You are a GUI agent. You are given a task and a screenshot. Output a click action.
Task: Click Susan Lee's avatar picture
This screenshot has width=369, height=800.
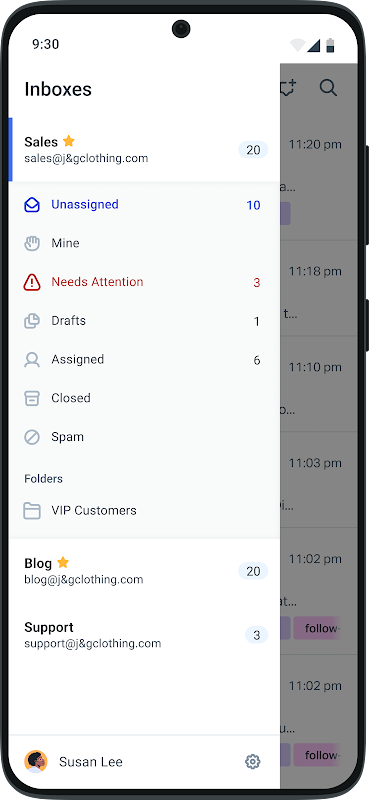(36, 762)
